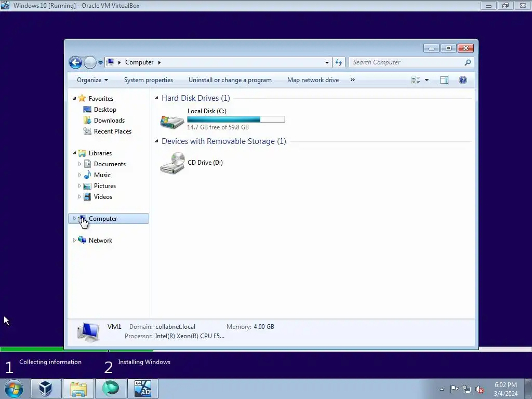The image size is (532, 399).
Task: Open Windows Explorer taskbar icon
Action: click(78, 389)
